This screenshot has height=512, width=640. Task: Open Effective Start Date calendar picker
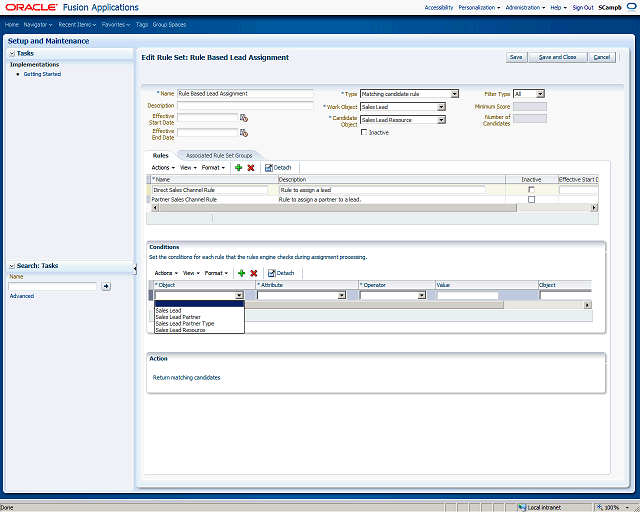coord(244,118)
